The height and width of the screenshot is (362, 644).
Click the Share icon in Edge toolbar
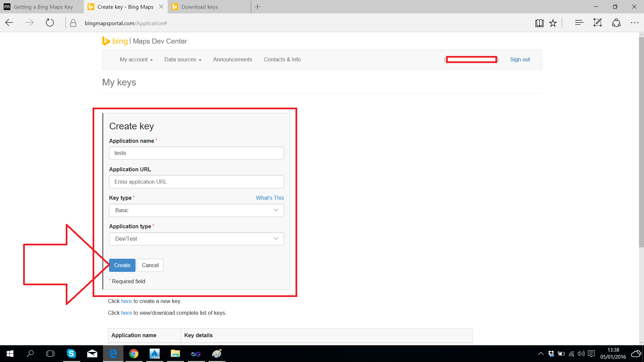(616, 22)
